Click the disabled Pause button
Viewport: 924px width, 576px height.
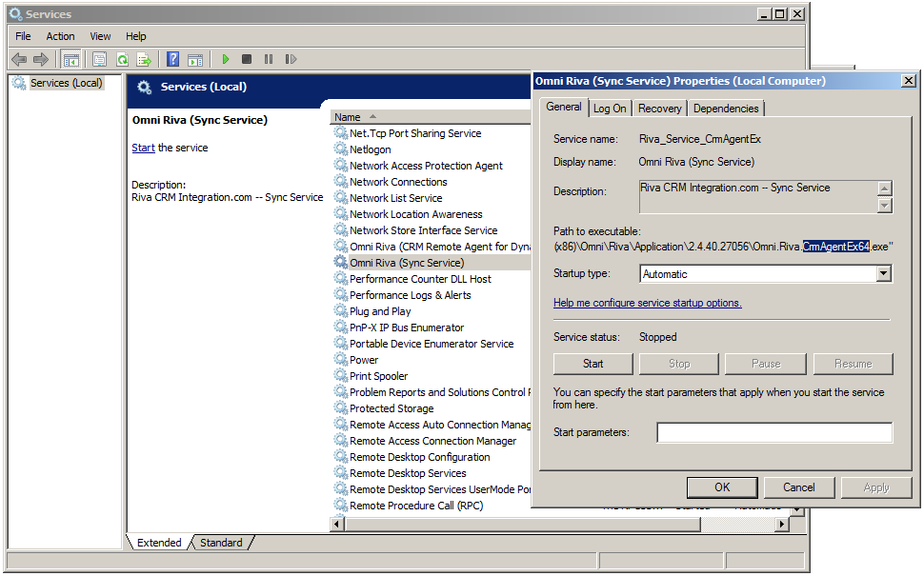766,364
